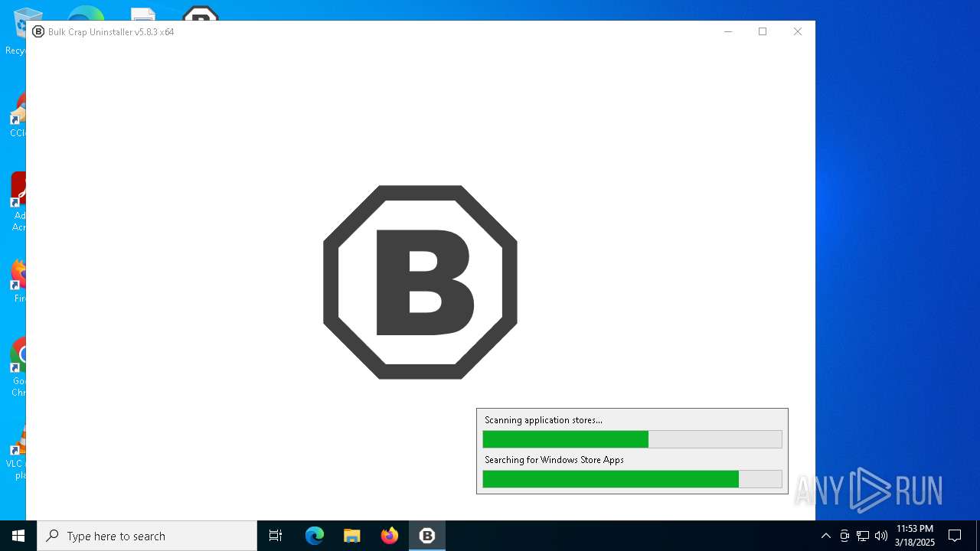Select the Bulk Crap Uninstaller taskbar button

427,536
